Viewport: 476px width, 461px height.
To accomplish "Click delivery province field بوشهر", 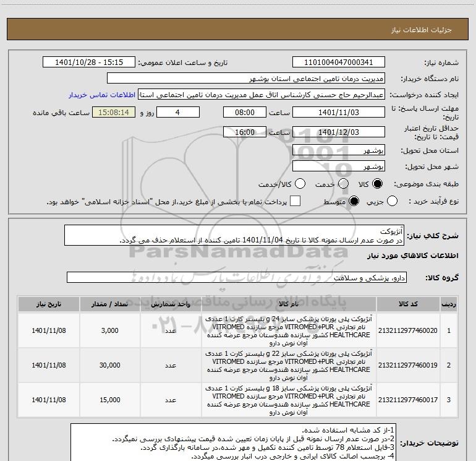I will [x=339, y=150].
